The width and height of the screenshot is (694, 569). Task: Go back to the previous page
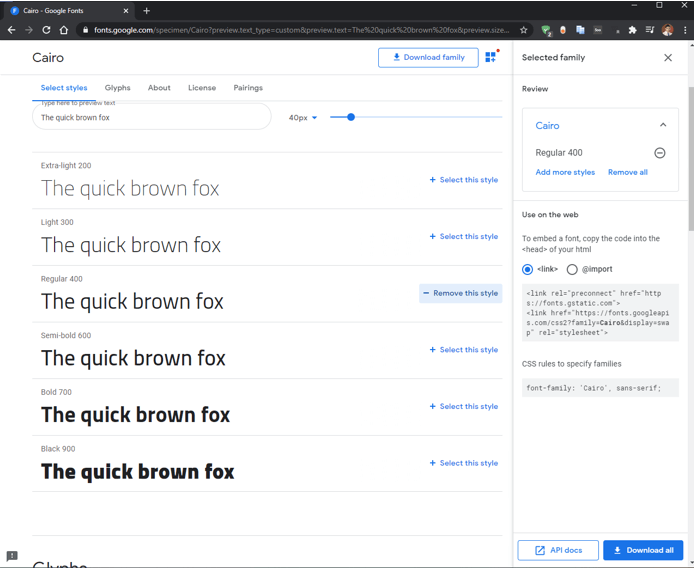click(x=12, y=30)
